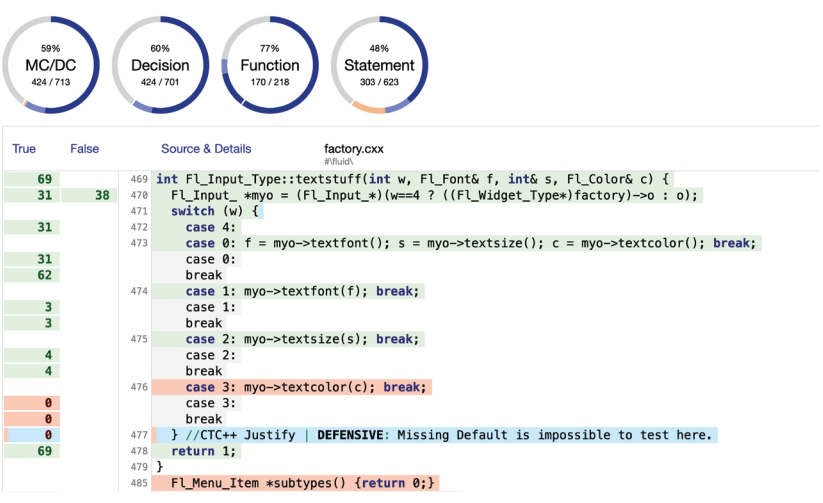Viewport: 823px width, 503px height.
Task: Select line number 469
Action: pos(138,179)
